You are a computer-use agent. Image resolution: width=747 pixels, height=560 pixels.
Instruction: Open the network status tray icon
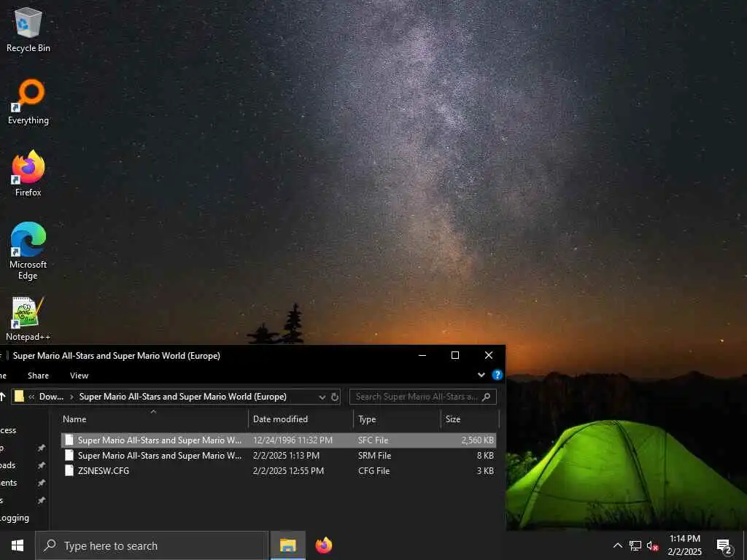[635, 545]
